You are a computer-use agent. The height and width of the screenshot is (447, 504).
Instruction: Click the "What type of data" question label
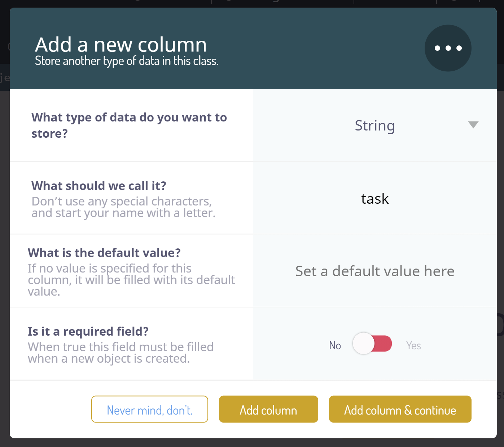point(129,125)
